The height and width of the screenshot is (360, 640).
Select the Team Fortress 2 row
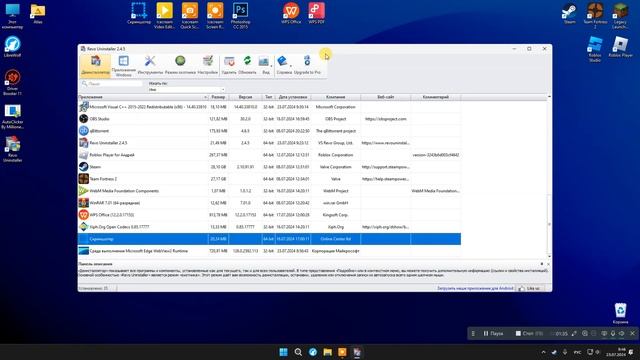coord(269,179)
